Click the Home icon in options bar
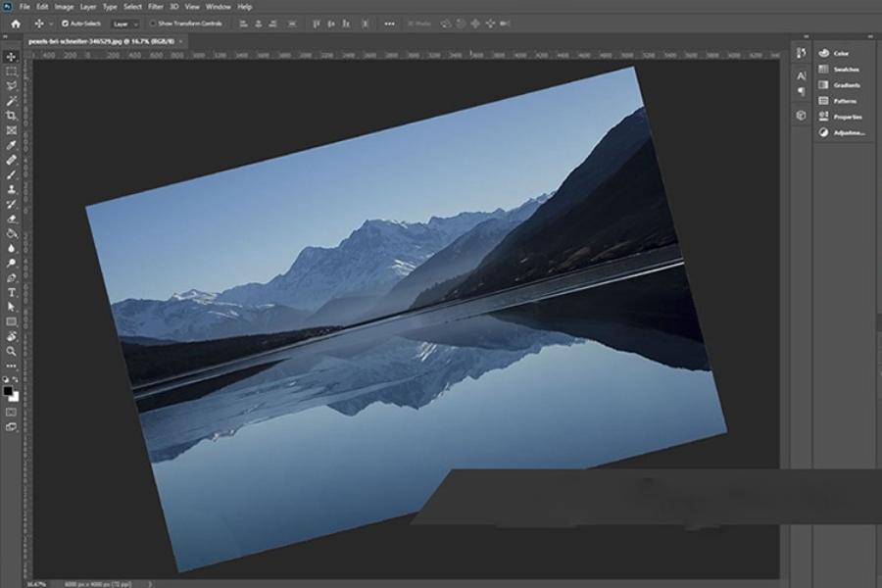The width and height of the screenshot is (882, 588). coord(16,24)
